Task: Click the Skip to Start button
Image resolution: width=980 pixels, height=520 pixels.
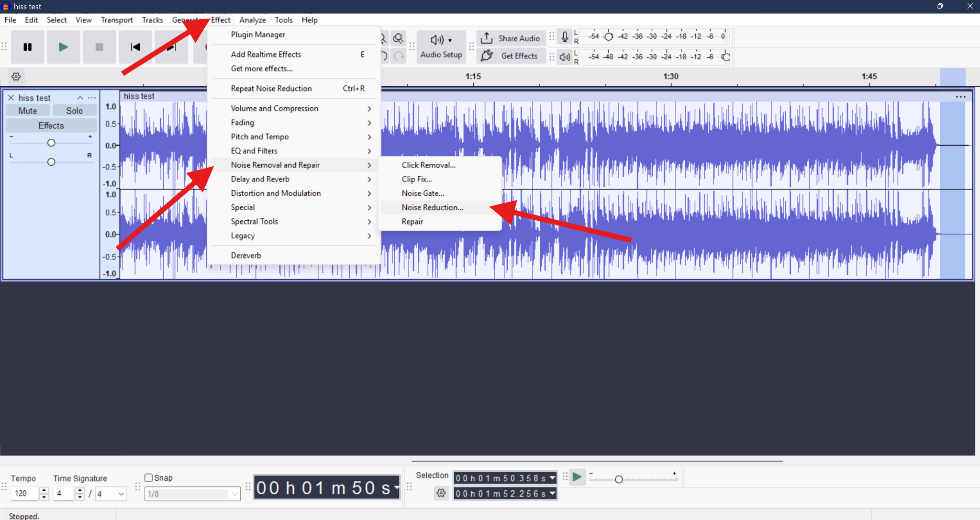Action: [135, 46]
